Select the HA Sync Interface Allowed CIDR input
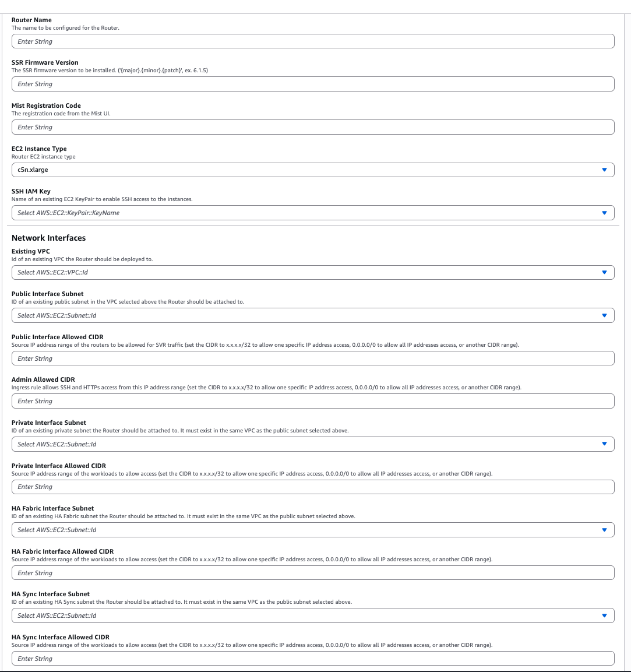The height and width of the screenshot is (672, 631). tap(313, 658)
